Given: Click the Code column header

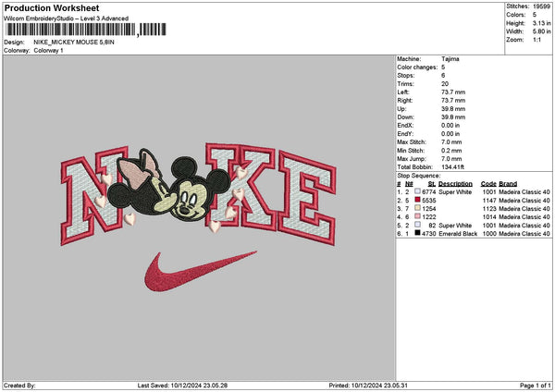Looking at the screenshot, I should (x=488, y=184).
